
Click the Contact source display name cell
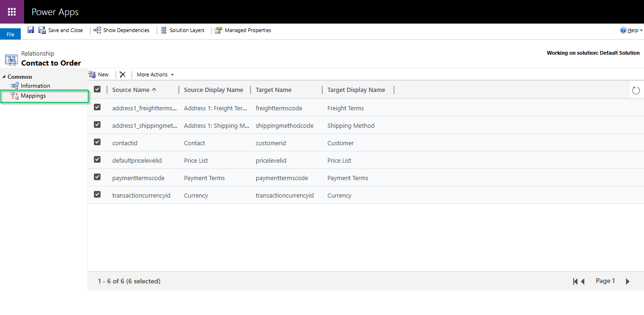(x=194, y=143)
